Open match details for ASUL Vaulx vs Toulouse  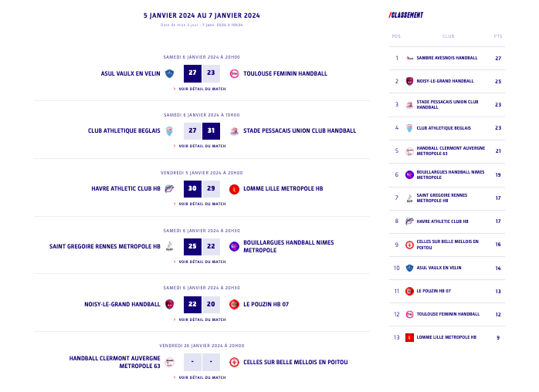(x=202, y=89)
